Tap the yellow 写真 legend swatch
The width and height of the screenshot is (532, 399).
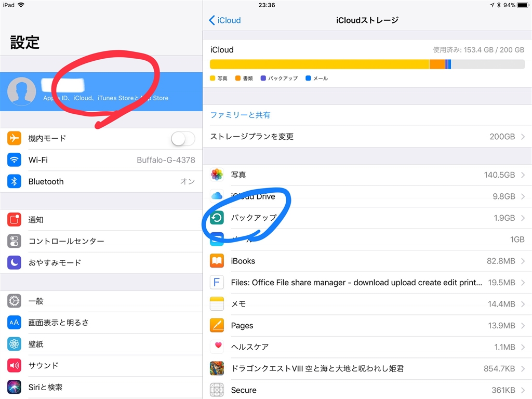tap(212, 78)
